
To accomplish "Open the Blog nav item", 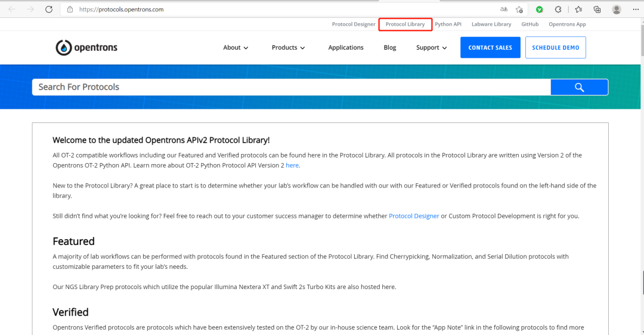I will 390,48.
